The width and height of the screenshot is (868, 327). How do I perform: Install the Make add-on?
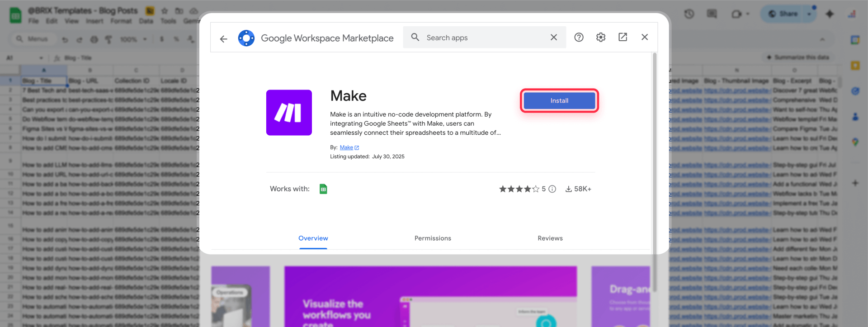point(559,100)
